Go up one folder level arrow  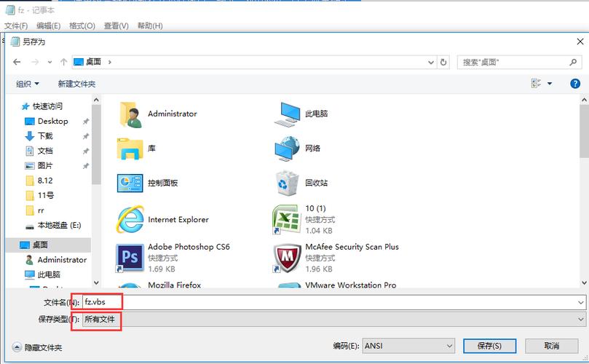(x=63, y=62)
